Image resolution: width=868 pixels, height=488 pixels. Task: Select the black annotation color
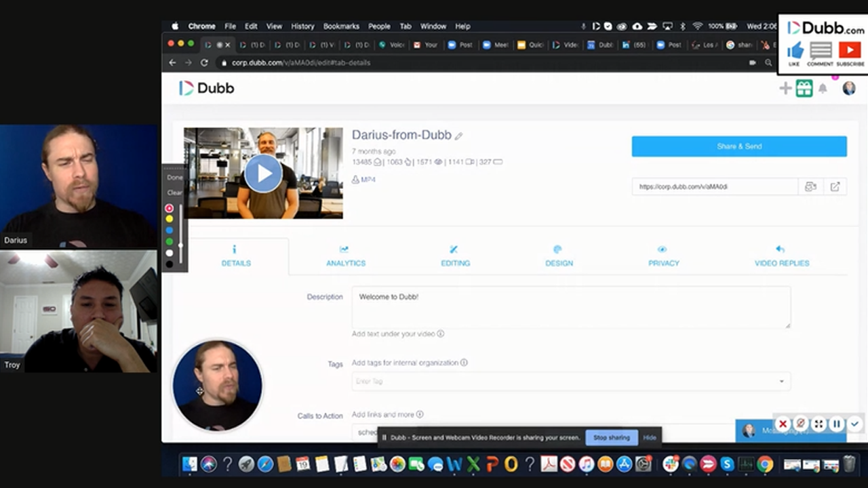[170, 264]
